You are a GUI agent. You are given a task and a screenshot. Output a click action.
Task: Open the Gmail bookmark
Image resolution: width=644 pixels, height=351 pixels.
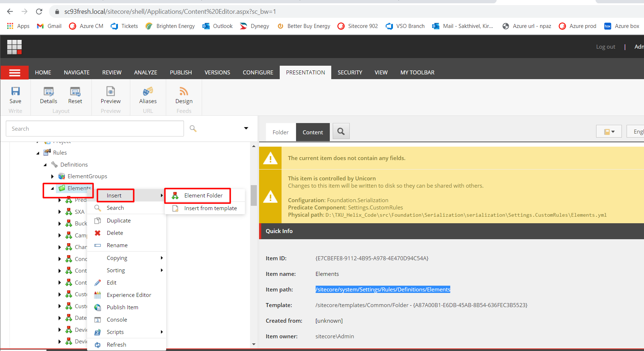pos(49,26)
